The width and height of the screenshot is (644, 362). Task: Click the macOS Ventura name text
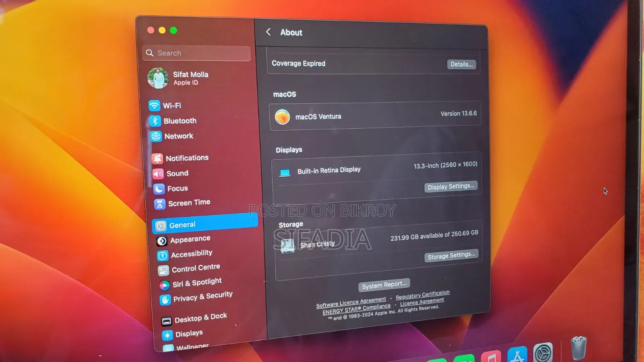pos(318,117)
